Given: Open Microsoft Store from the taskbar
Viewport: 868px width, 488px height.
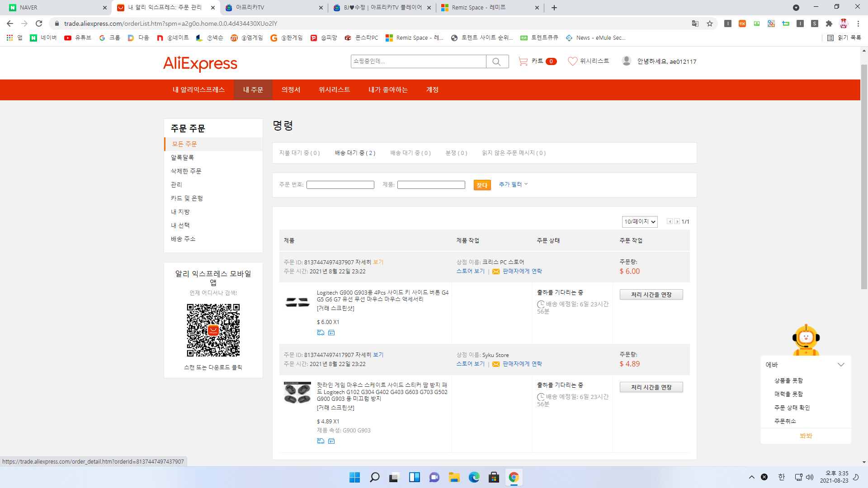Looking at the screenshot, I should coord(494,477).
